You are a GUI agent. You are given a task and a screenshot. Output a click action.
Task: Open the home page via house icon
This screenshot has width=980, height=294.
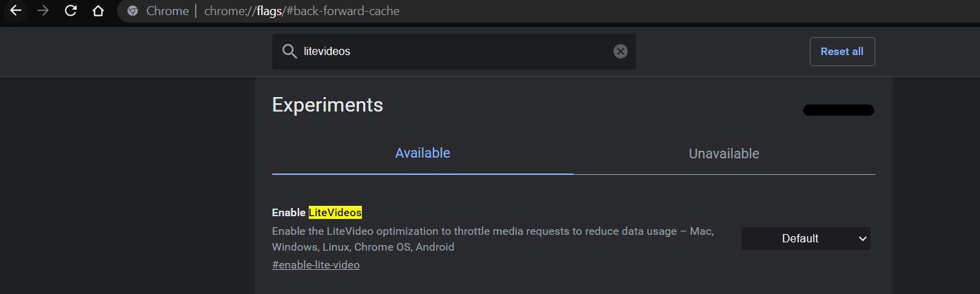coord(98,11)
